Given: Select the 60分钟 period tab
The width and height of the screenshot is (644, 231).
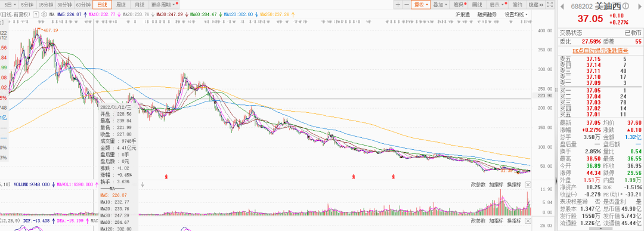Looking at the screenshot, I should click(x=83, y=5).
